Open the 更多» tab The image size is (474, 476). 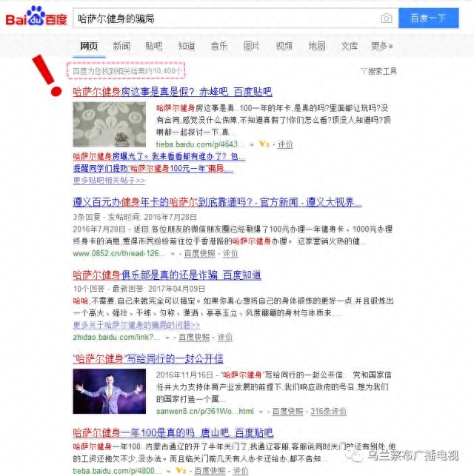[x=381, y=46]
